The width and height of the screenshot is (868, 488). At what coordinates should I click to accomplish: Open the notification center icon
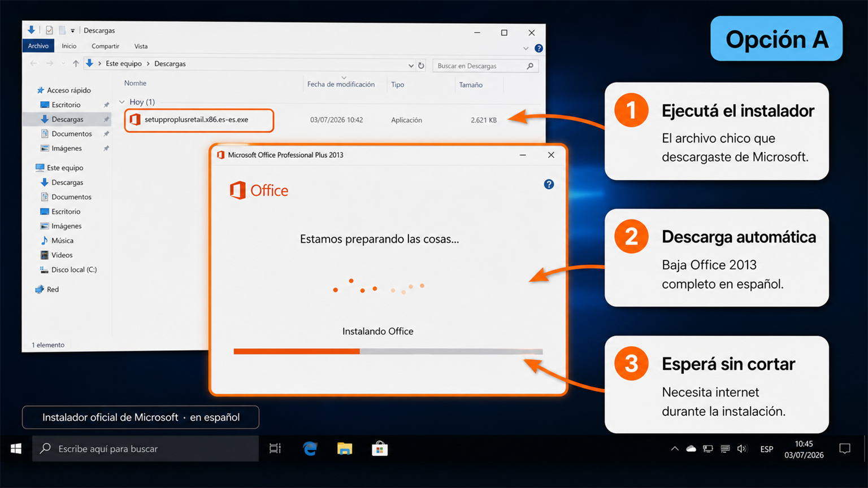point(845,449)
